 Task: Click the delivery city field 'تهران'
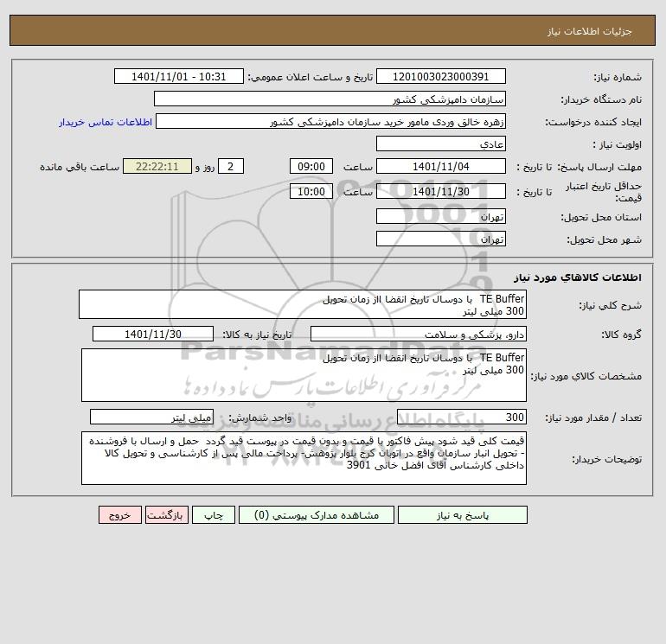[441, 239]
